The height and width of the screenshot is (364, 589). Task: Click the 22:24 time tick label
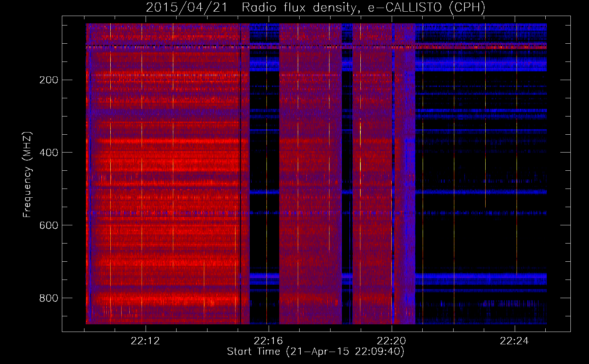pyautogui.click(x=514, y=341)
